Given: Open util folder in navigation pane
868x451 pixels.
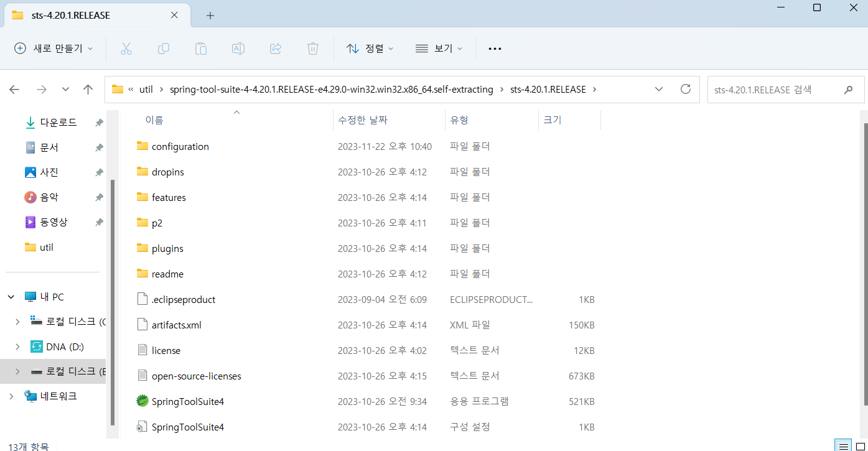Looking at the screenshot, I should coord(47,247).
